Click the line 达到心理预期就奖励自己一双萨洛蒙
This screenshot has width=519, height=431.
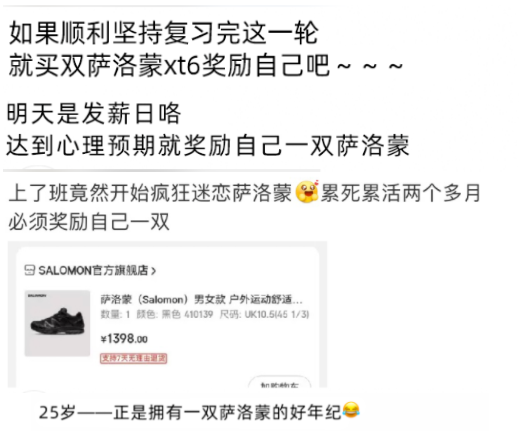click(208, 145)
